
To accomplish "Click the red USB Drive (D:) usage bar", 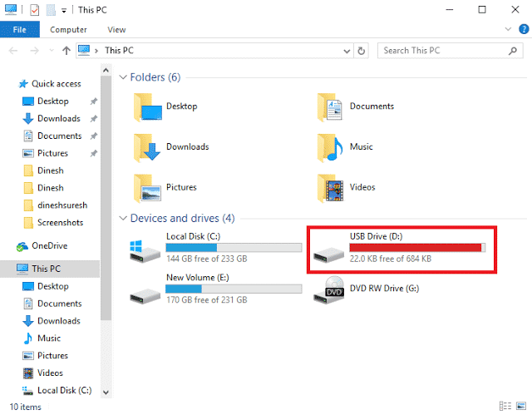I will tap(417, 248).
